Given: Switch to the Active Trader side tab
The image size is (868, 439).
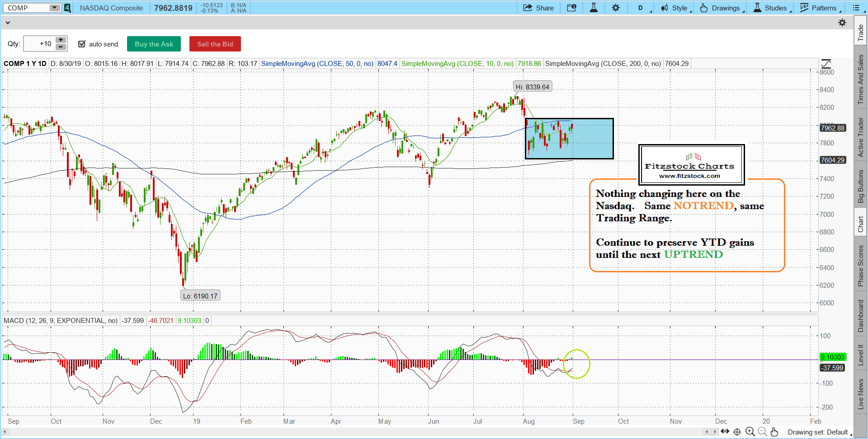Looking at the screenshot, I should click(861, 137).
